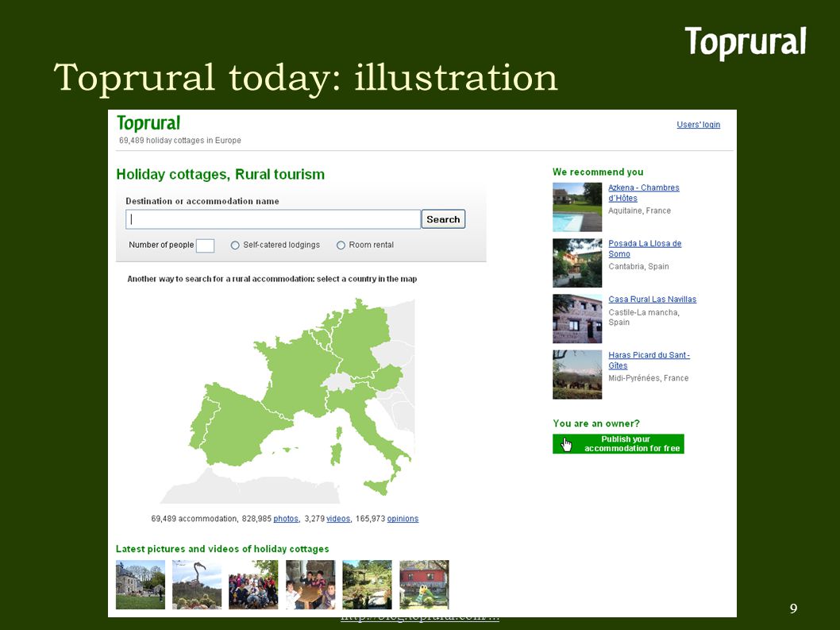The width and height of the screenshot is (840, 630).
Task: Click the Number of people input box
Action: point(205,245)
